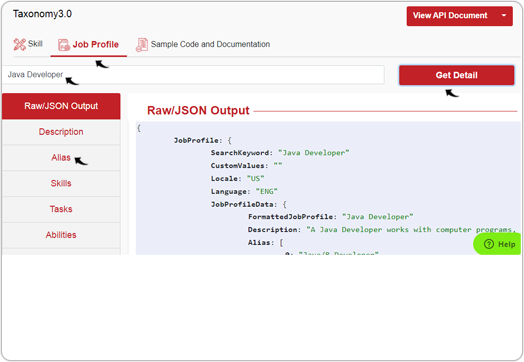
Task: Click the Java Developer search field
Action: (x=193, y=75)
